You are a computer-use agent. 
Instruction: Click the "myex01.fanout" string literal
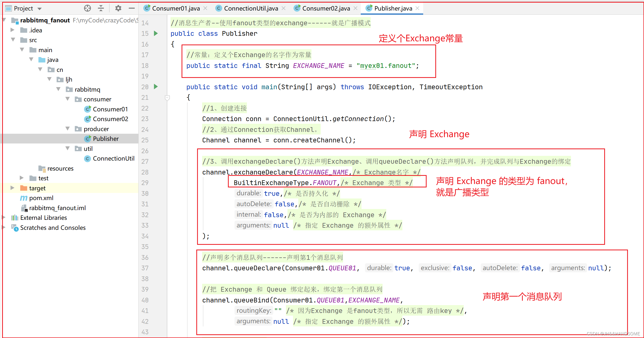386,66
